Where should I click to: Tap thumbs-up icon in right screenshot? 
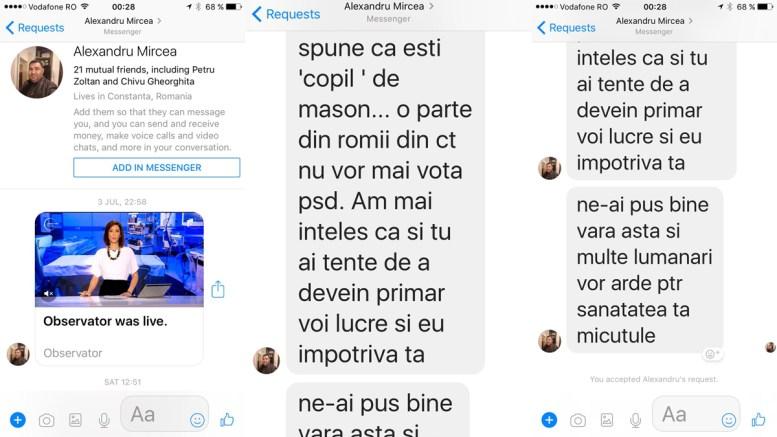point(759,420)
